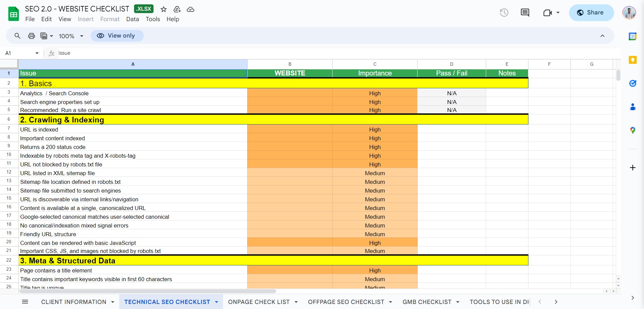Viewport: 644px width, 309px height.
Task: Open the filter views table icon
Action: point(44,36)
